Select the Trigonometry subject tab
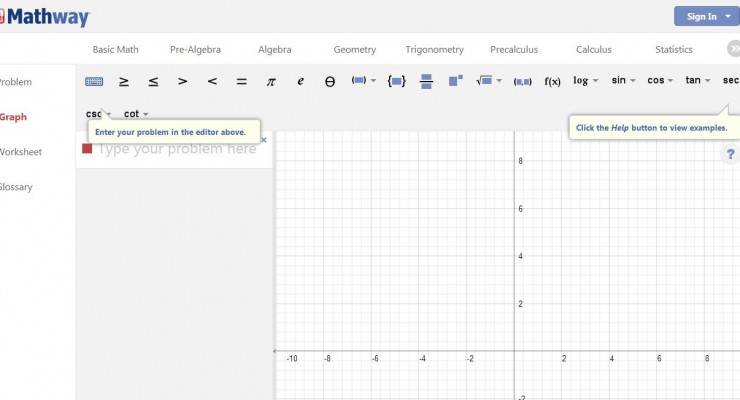740x400 pixels. click(434, 49)
